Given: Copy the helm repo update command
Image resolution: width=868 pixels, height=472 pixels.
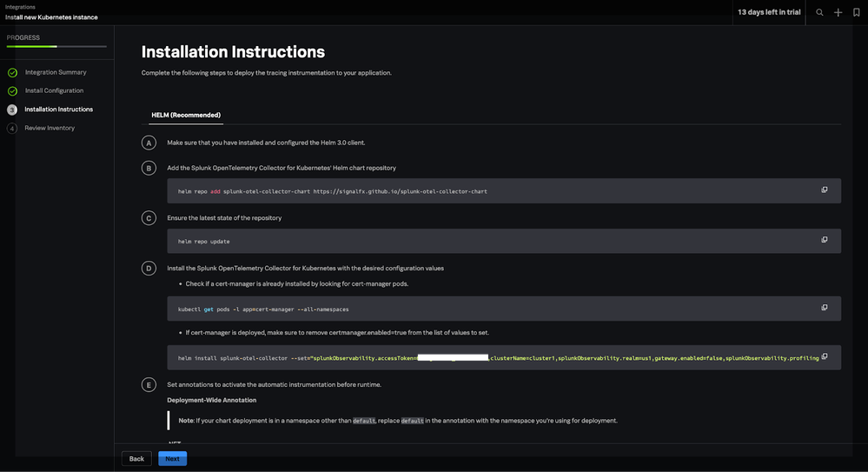Looking at the screenshot, I should pos(825,240).
